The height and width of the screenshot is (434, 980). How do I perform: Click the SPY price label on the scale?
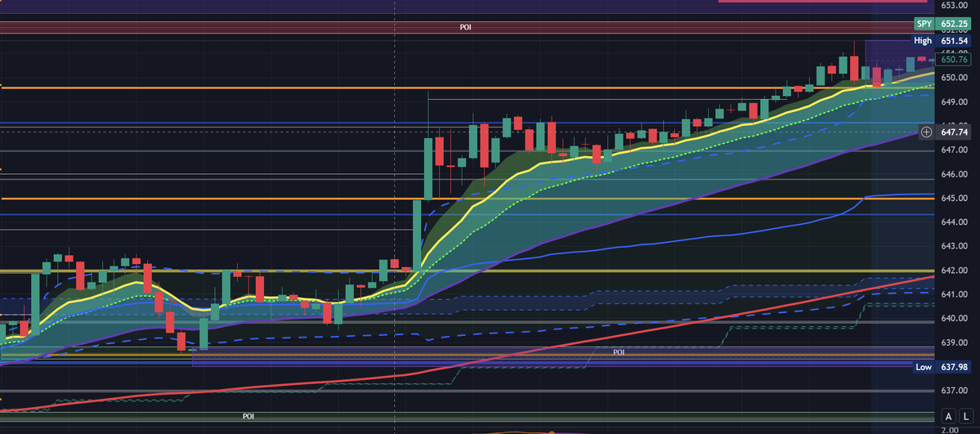click(x=924, y=25)
